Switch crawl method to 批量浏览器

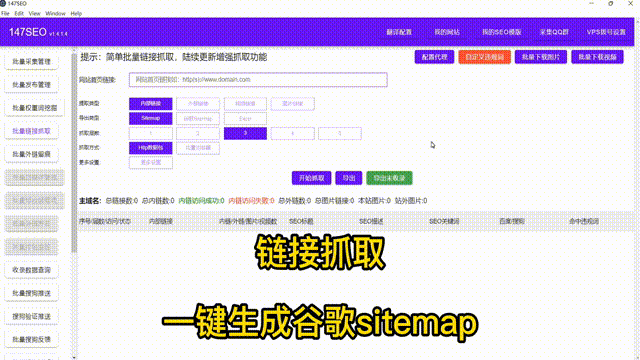(198, 148)
